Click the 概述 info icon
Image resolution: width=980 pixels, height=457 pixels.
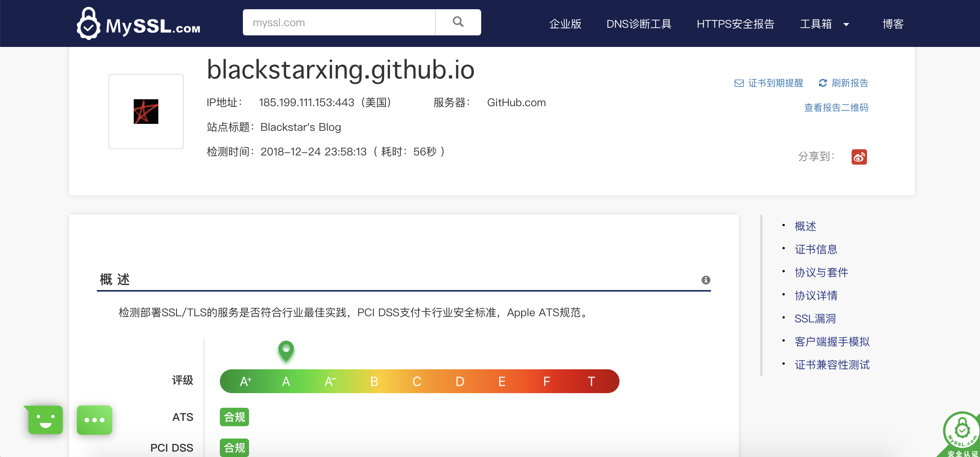click(706, 280)
